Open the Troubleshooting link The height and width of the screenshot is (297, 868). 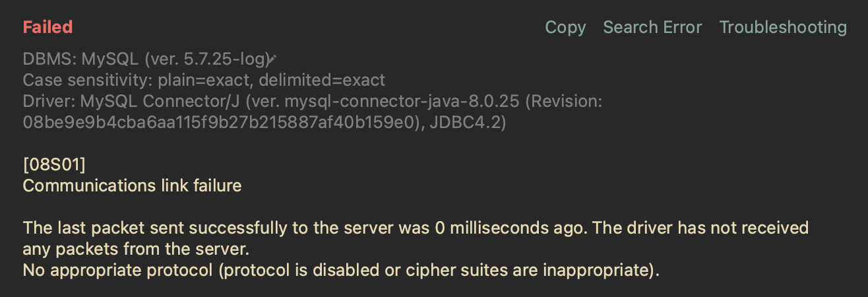[783, 27]
